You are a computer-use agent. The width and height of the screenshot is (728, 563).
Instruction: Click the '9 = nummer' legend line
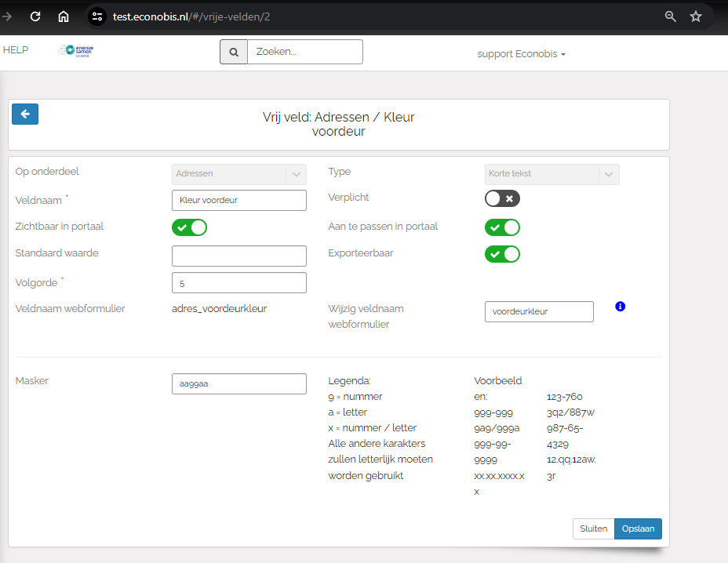click(355, 397)
